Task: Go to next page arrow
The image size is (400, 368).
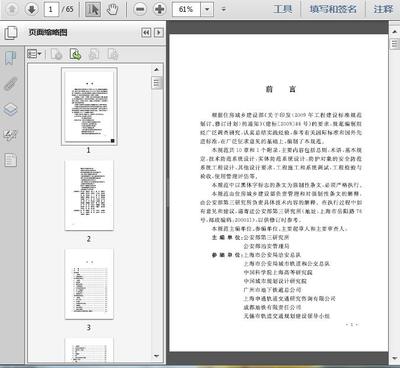Action: (32, 9)
